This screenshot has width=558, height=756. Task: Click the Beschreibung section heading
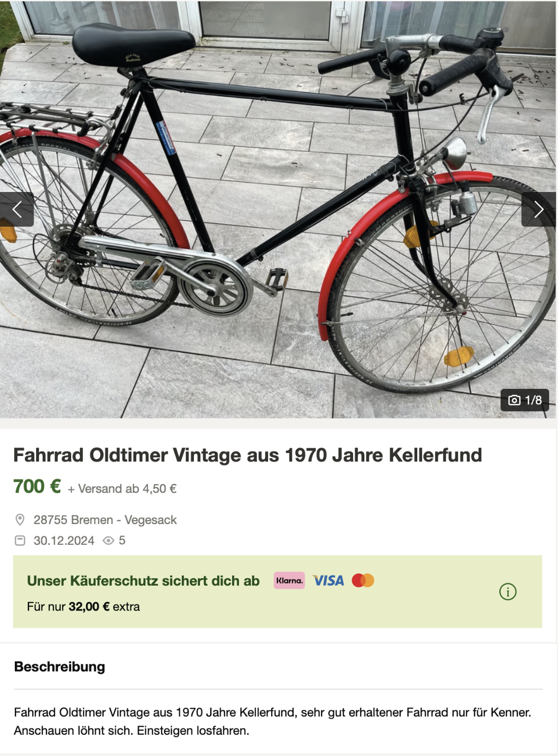60,667
